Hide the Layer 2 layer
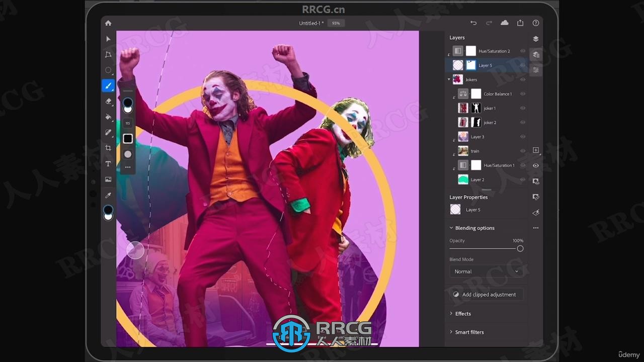644x362 pixels. point(523,179)
